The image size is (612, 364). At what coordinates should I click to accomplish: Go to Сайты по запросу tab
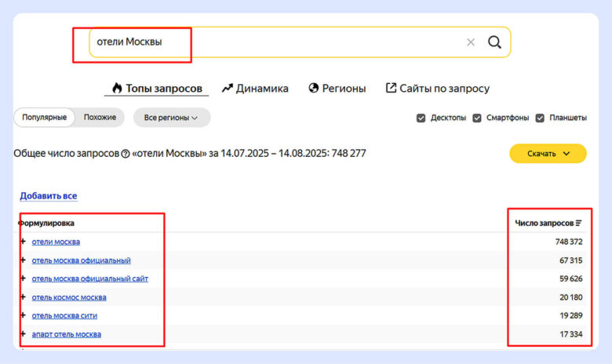(x=437, y=88)
